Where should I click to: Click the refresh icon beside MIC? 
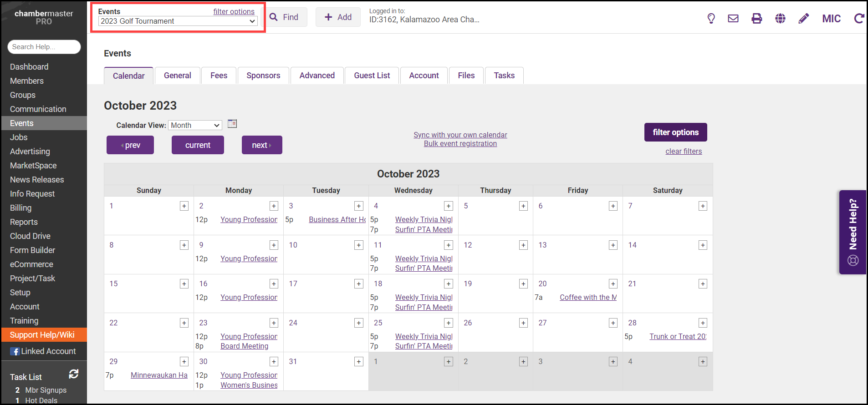coord(858,19)
